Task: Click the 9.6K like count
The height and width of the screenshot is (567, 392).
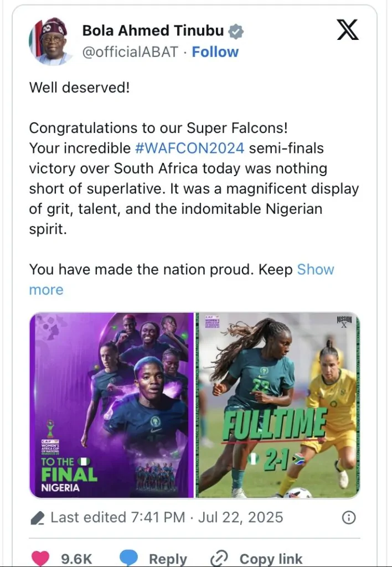Action: click(x=76, y=559)
